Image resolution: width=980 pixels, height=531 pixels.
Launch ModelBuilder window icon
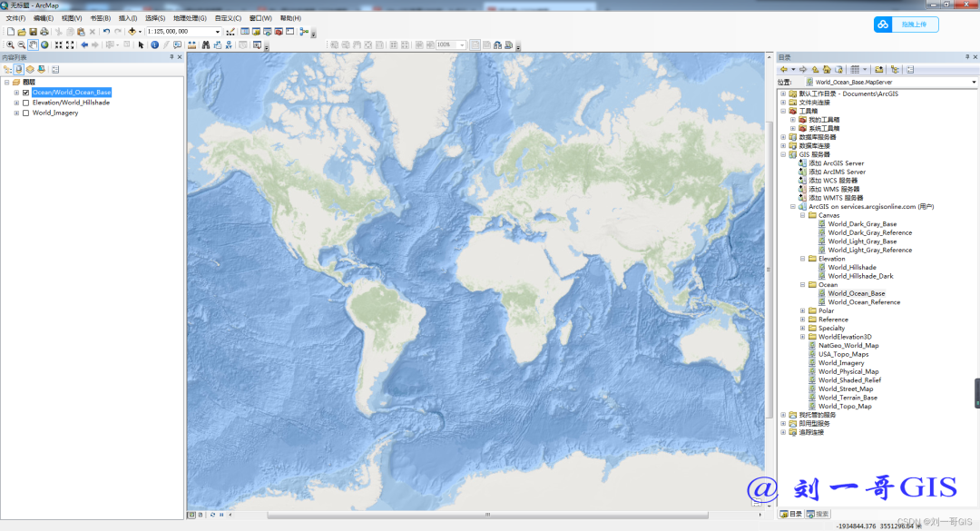(304, 31)
